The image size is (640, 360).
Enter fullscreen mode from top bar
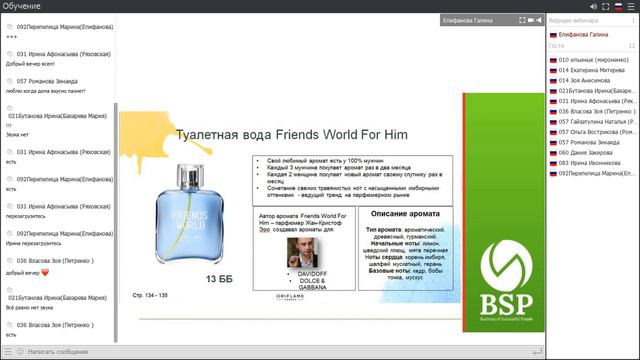coord(606,7)
